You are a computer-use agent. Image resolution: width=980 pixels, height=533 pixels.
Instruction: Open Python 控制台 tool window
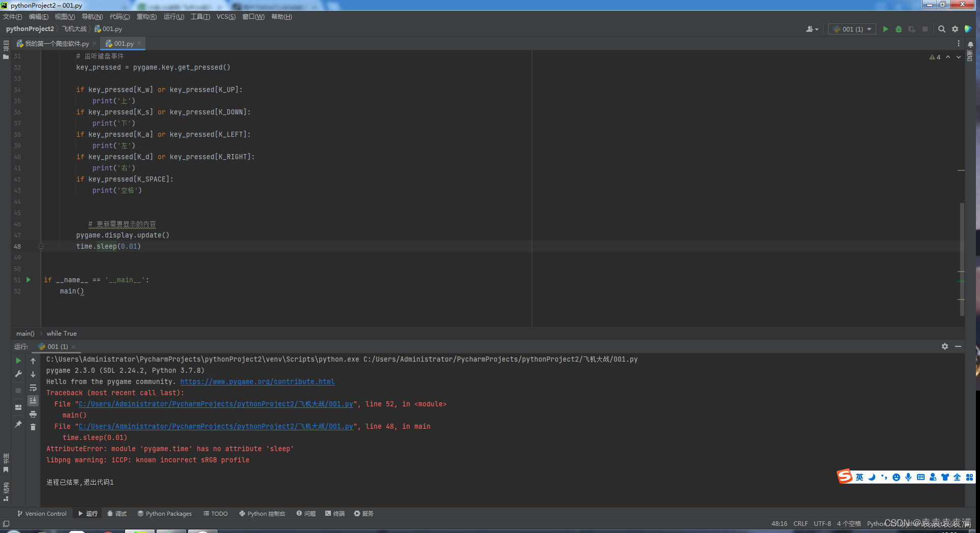(262, 514)
